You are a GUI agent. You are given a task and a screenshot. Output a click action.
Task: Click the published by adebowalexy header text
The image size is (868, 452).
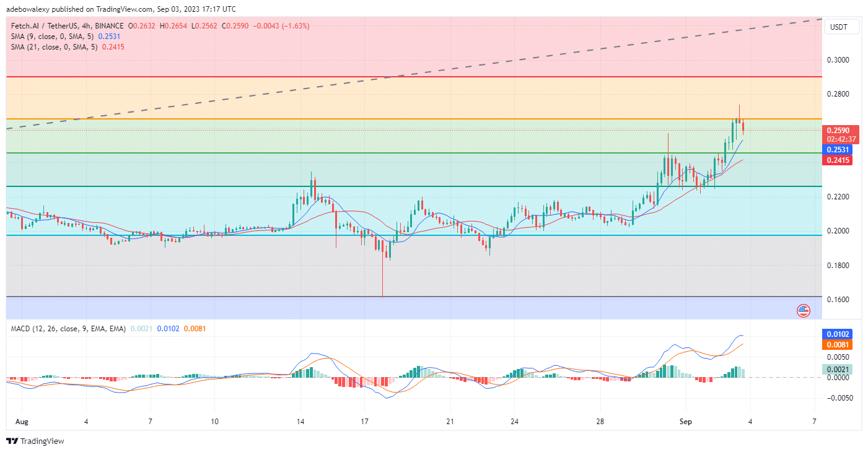pos(120,9)
